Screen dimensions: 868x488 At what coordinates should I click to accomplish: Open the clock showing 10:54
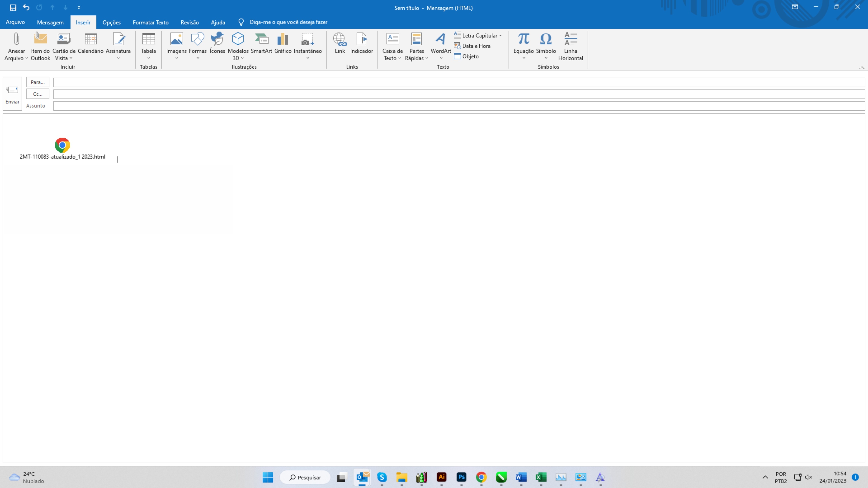click(833, 477)
